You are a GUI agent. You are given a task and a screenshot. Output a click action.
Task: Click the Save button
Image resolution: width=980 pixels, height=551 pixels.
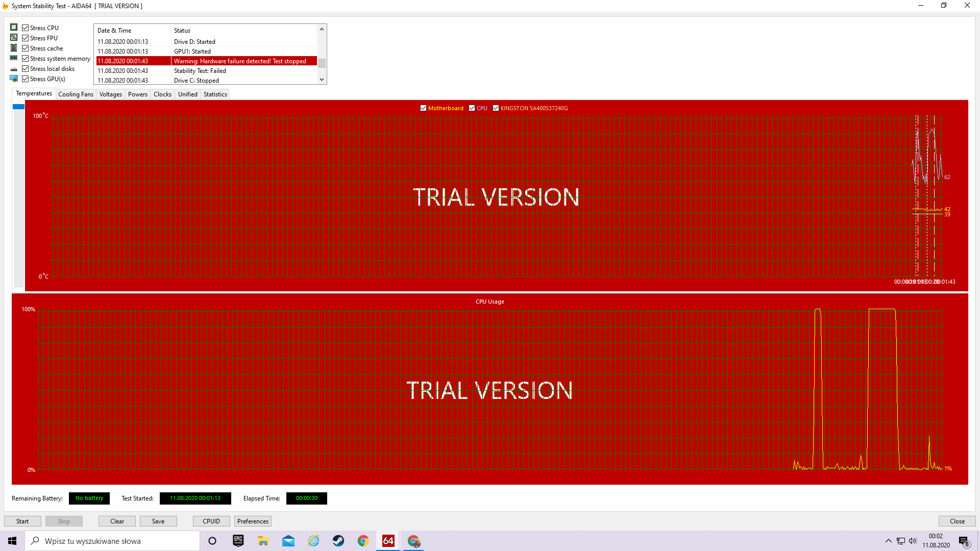[158, 521]
